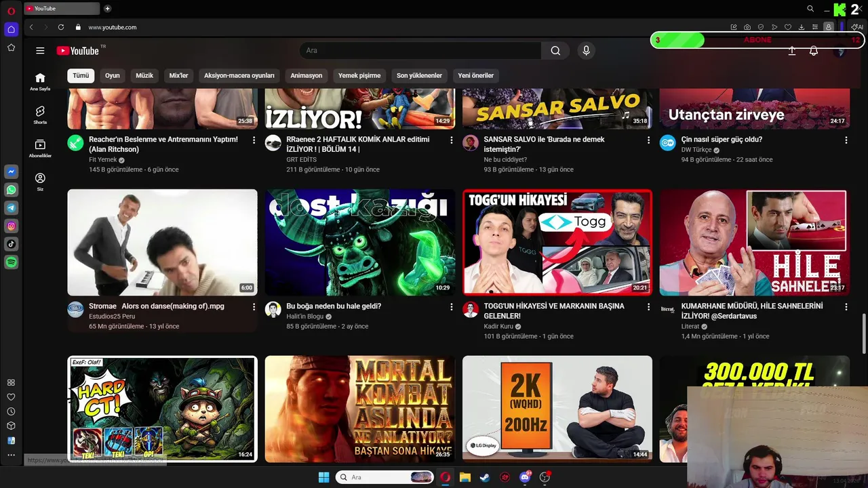The height and width of the screenshot is (488, 868).
Task: Open the Fit Yemek channel link
Action: [103, 160]
